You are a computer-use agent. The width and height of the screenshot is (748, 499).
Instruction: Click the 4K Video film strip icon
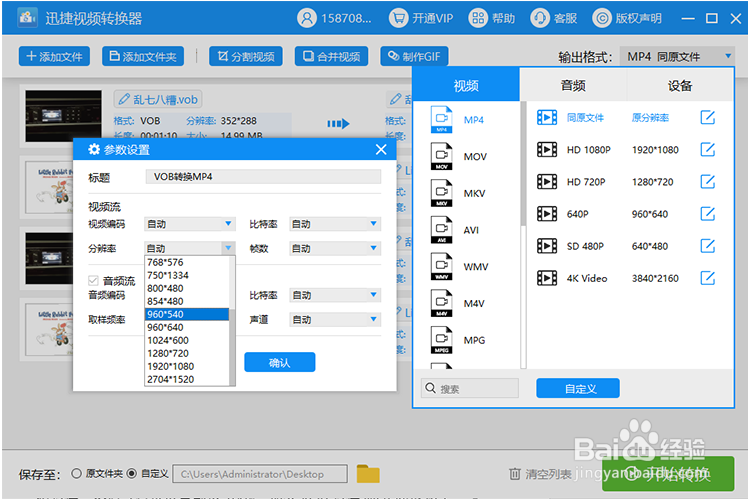click(x=547, y=278)
